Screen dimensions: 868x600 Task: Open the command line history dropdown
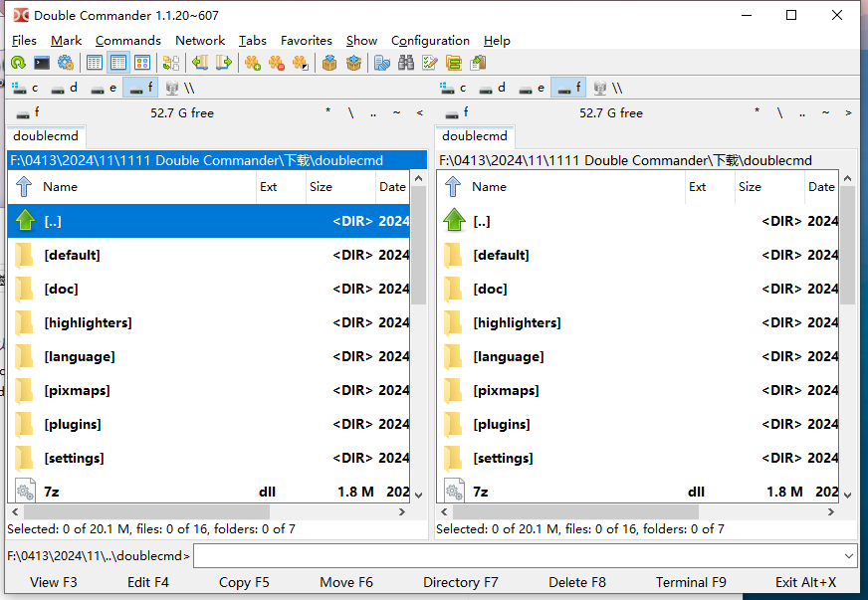(x=849, y=555)
